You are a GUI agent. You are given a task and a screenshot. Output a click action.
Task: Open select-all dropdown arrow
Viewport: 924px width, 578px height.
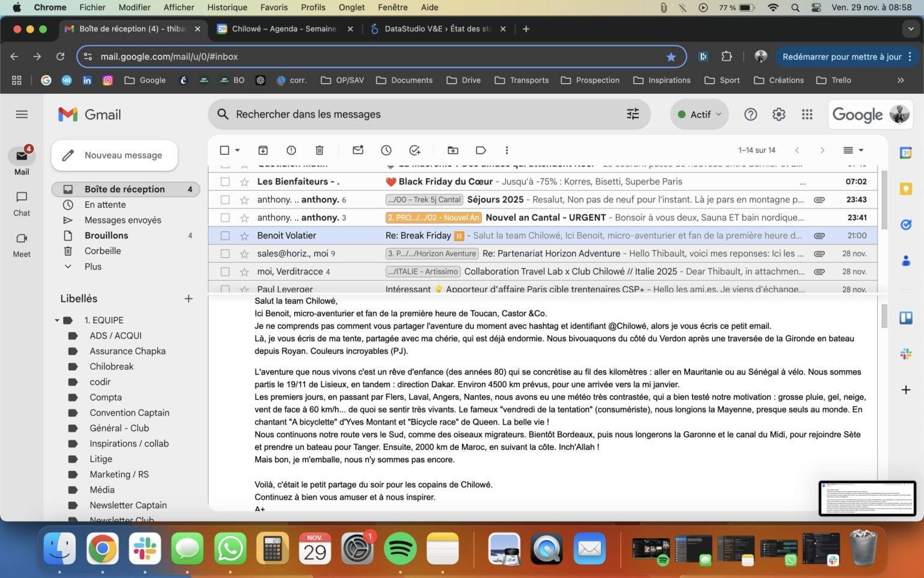pos(238,151)
